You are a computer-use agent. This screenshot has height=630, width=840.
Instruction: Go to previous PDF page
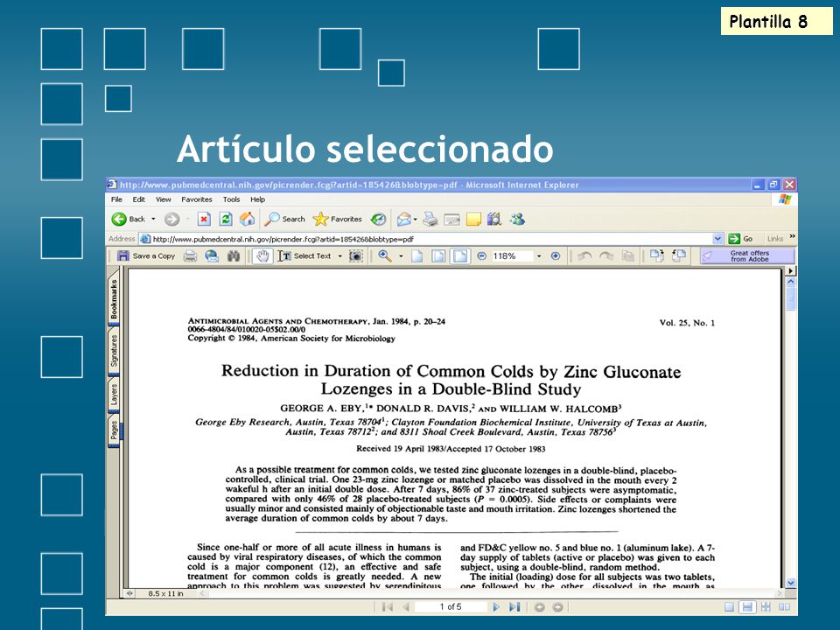405,607
